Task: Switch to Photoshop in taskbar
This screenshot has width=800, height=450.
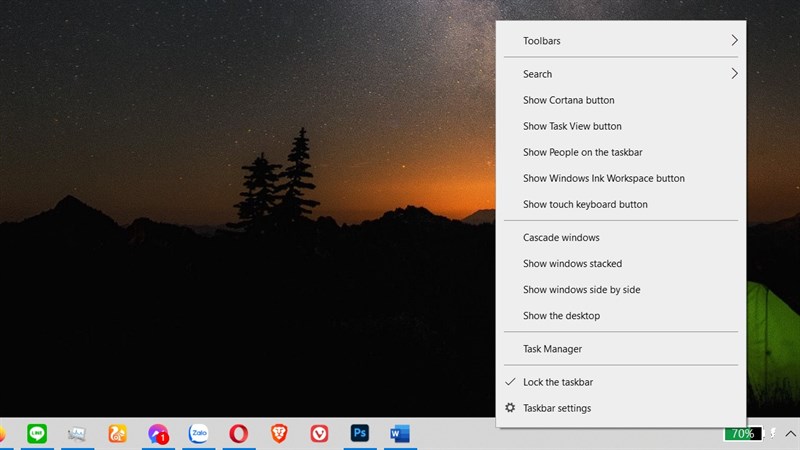Action: click(360, 433)
